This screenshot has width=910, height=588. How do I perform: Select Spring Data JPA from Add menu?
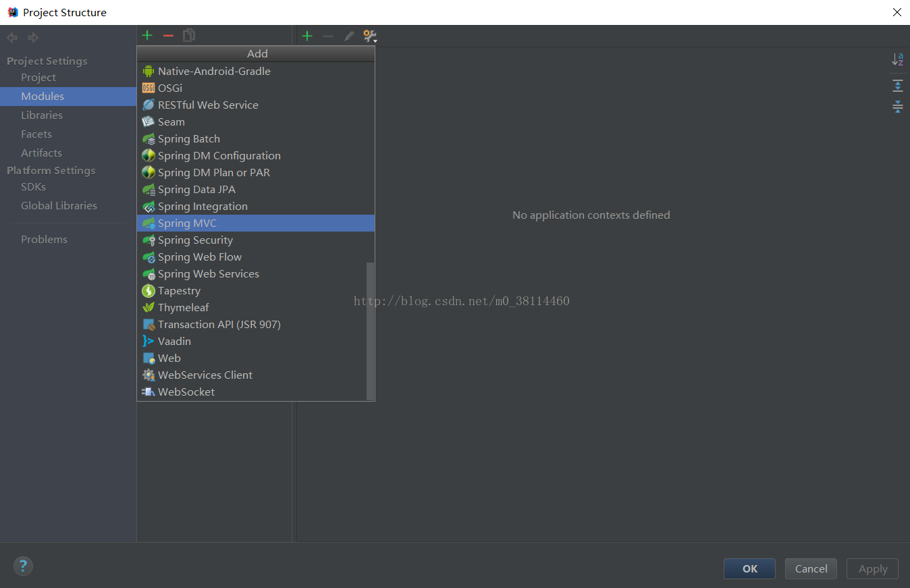point(256,189)
